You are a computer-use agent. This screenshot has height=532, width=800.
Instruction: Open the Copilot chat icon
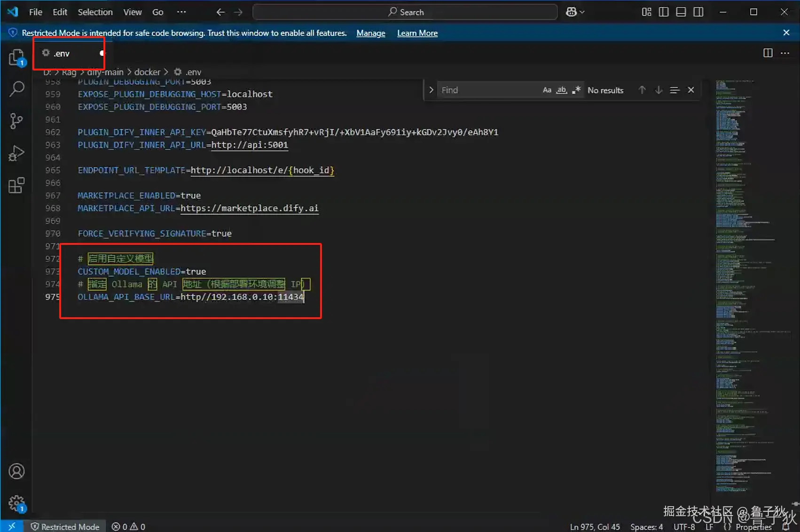[571, 12]
